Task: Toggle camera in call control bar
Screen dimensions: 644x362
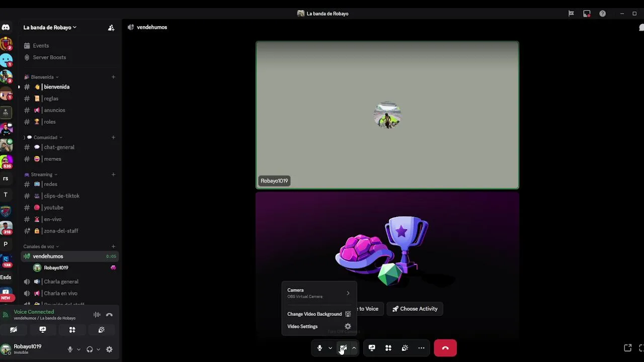Action: pyautogui.click(x=343, y=348)
